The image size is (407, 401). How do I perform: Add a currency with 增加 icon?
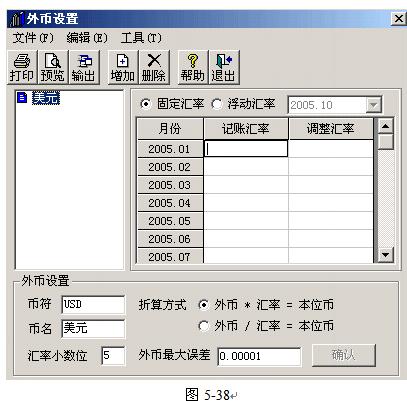point(123,67)
